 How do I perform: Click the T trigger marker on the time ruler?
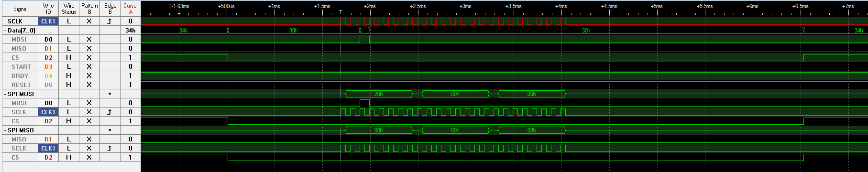[x=341, y=12]
